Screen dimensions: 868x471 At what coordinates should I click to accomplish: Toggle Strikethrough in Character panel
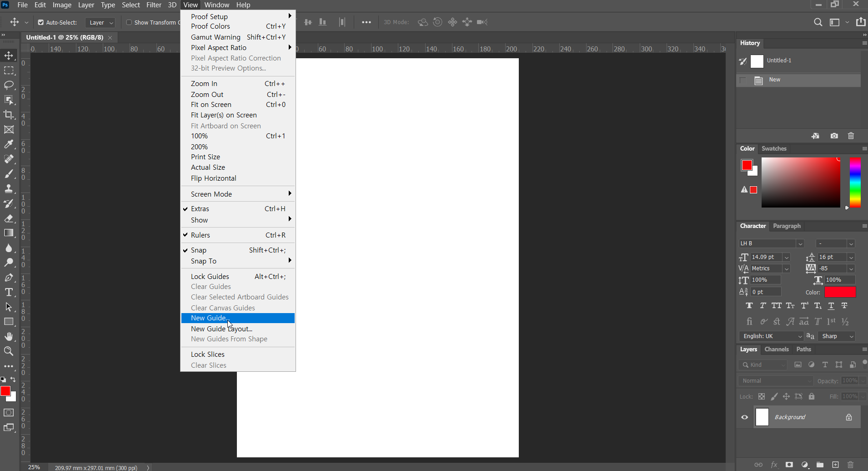844,306
